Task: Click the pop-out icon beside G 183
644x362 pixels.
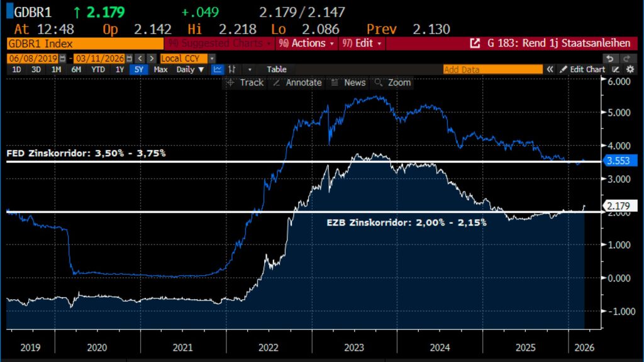Action: click(475, 43)
